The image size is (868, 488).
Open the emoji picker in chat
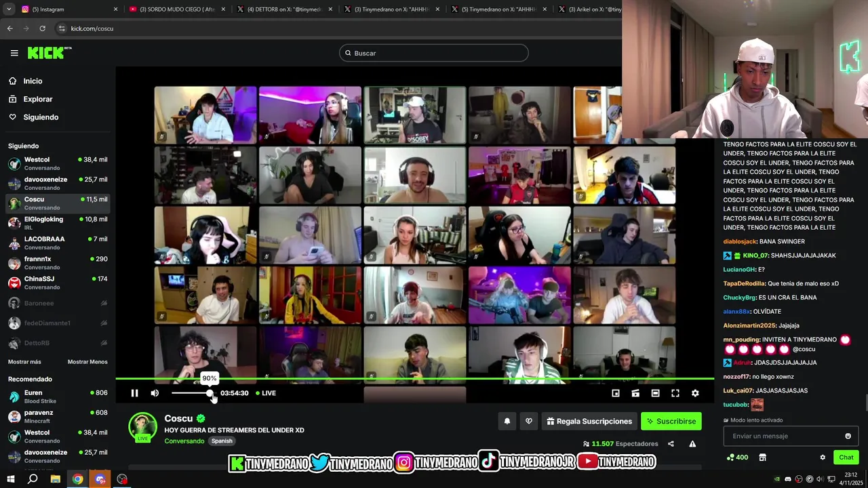(848, 436)
